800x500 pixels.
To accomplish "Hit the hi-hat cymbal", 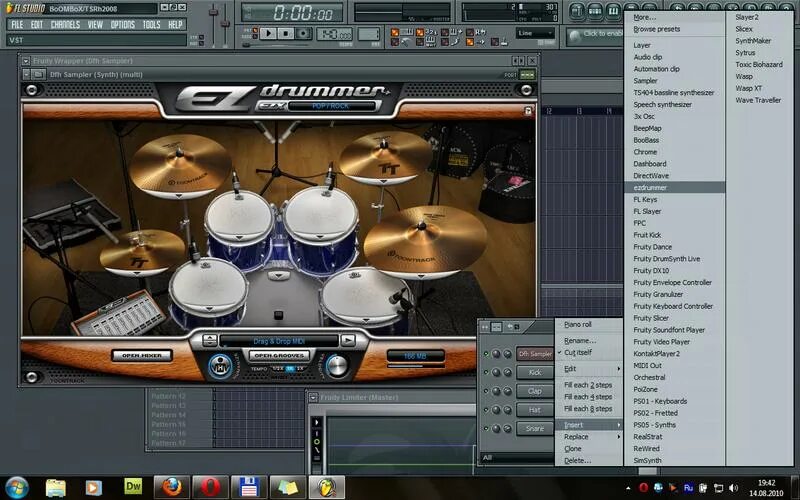I will pos(142,252).
